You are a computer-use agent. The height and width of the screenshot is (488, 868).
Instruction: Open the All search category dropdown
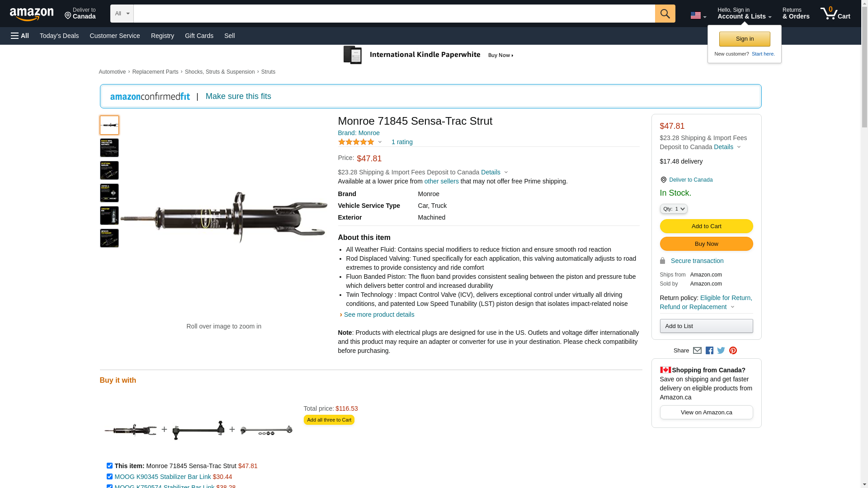click(122, 14)
